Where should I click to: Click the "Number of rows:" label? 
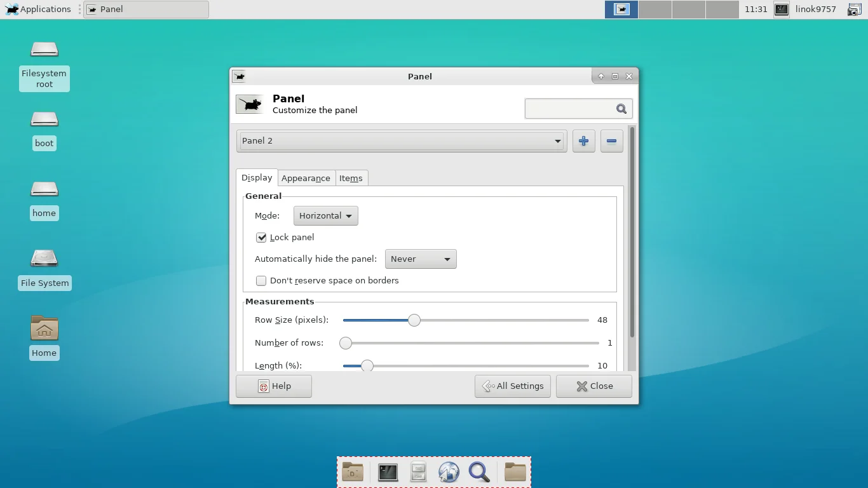pos(289,343)
